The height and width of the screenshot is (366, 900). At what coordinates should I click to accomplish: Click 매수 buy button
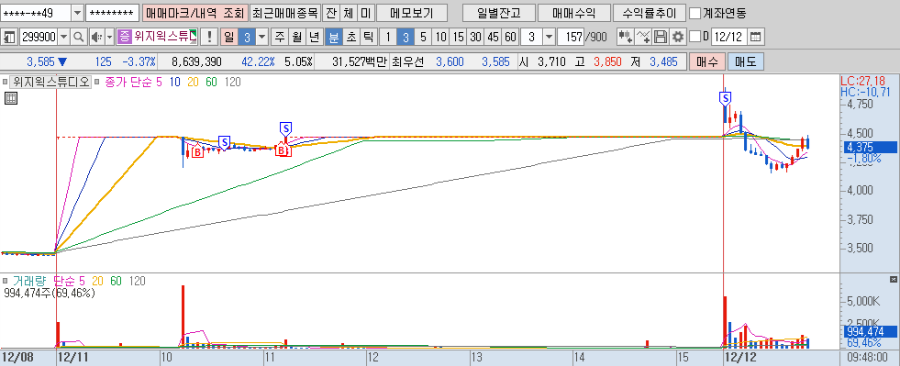pyautogui.click(x=707, y=62)
